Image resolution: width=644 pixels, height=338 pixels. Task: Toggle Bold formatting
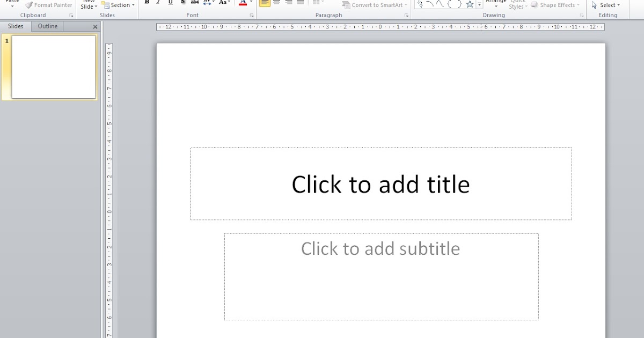(147, 2)
